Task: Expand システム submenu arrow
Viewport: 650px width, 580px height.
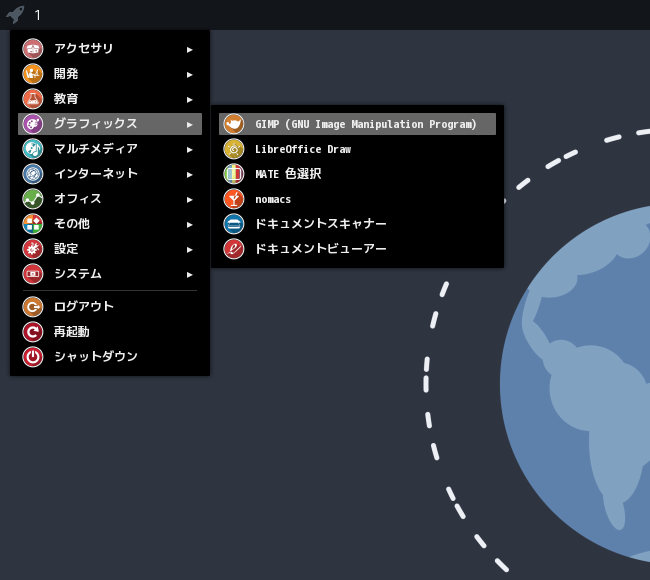Action: coord(189,274)
